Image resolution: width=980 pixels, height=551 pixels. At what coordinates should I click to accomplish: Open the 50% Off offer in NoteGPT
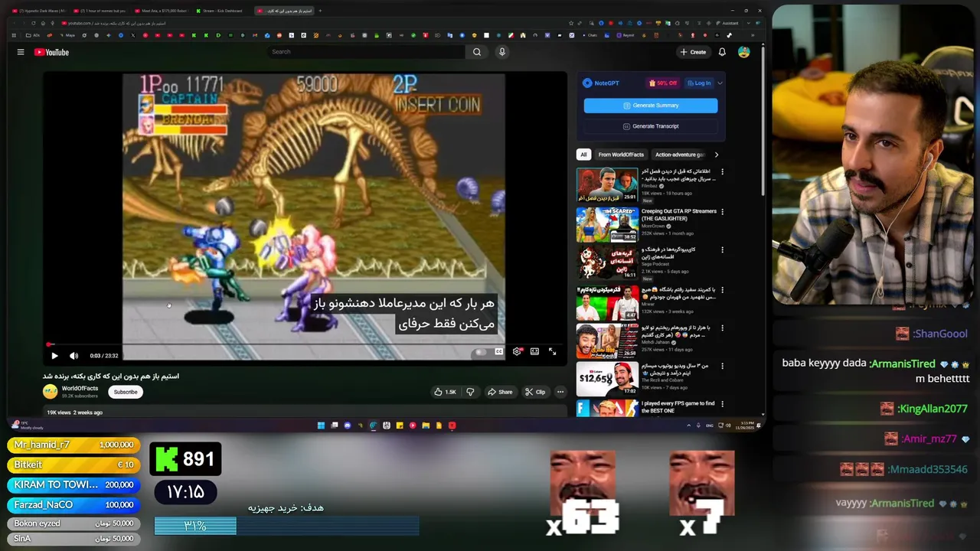[663, 83]
